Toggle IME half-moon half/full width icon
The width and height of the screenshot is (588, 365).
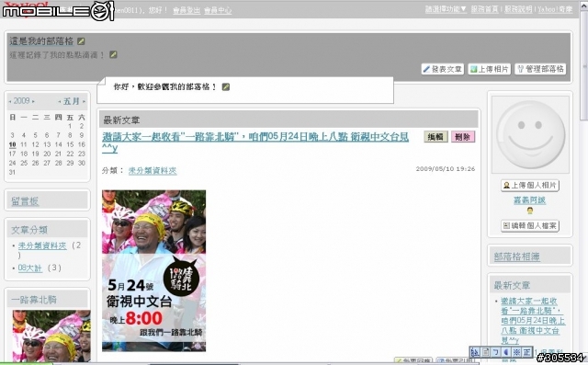pyautogui.click(x=506, y=352)
